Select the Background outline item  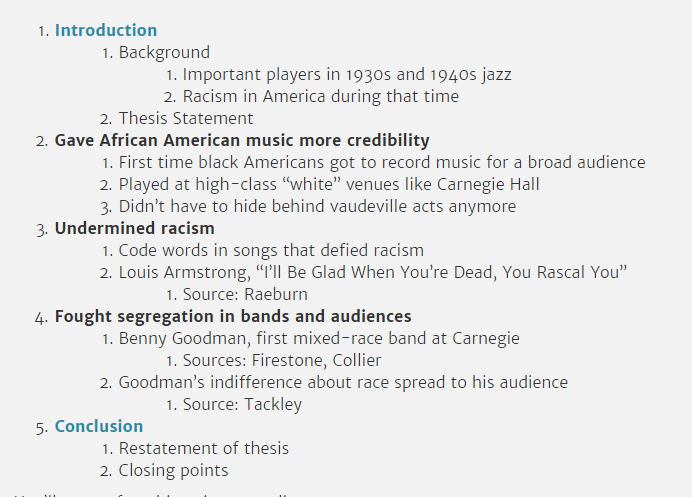(x=164, y=52)
